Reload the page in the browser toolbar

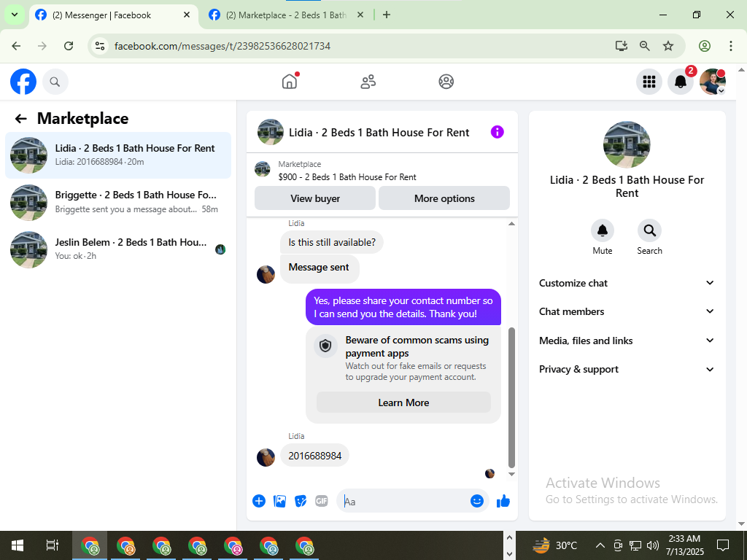[x=69, y=46]
